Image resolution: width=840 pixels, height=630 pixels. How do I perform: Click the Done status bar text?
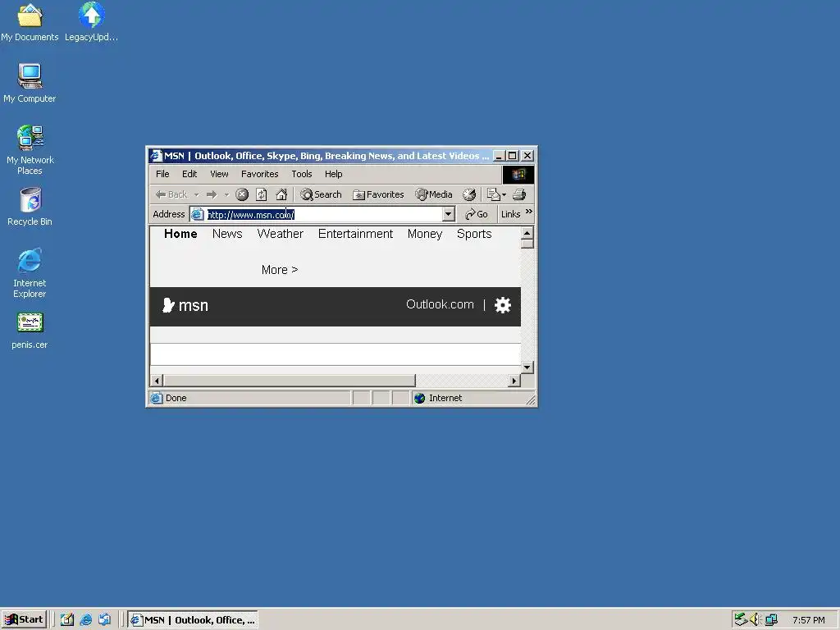coord(176,398)
